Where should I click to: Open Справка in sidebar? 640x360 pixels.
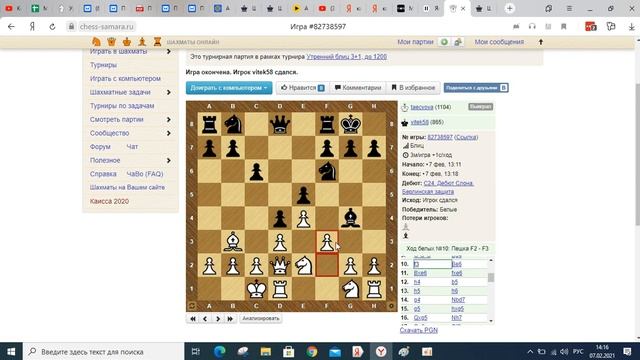click(x=103, y=174)
